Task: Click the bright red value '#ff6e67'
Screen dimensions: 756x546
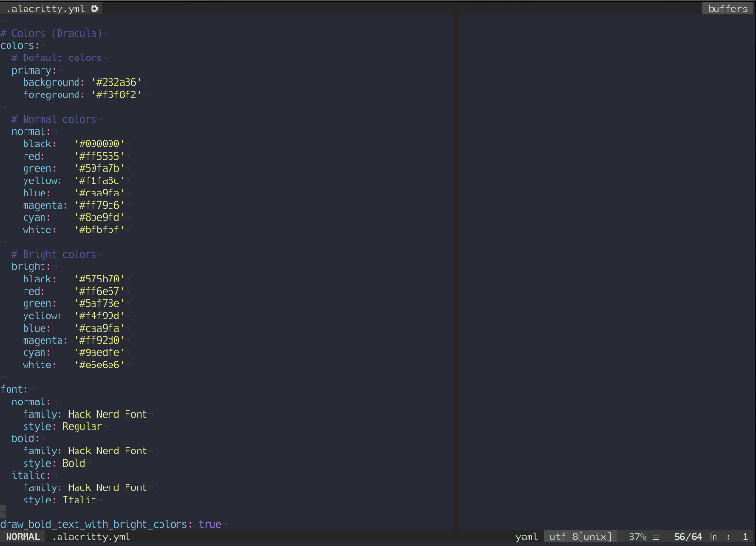Action: 99,292
